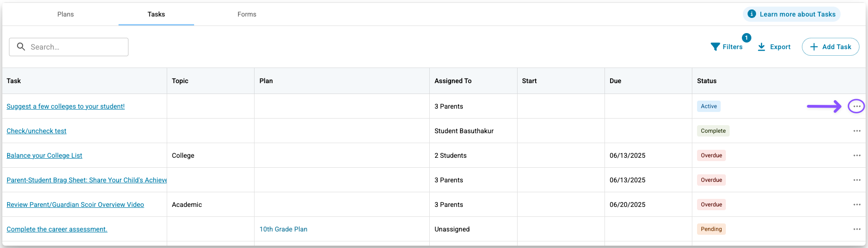
Task: Open the Balance your College List task
Action: point(44,155)
